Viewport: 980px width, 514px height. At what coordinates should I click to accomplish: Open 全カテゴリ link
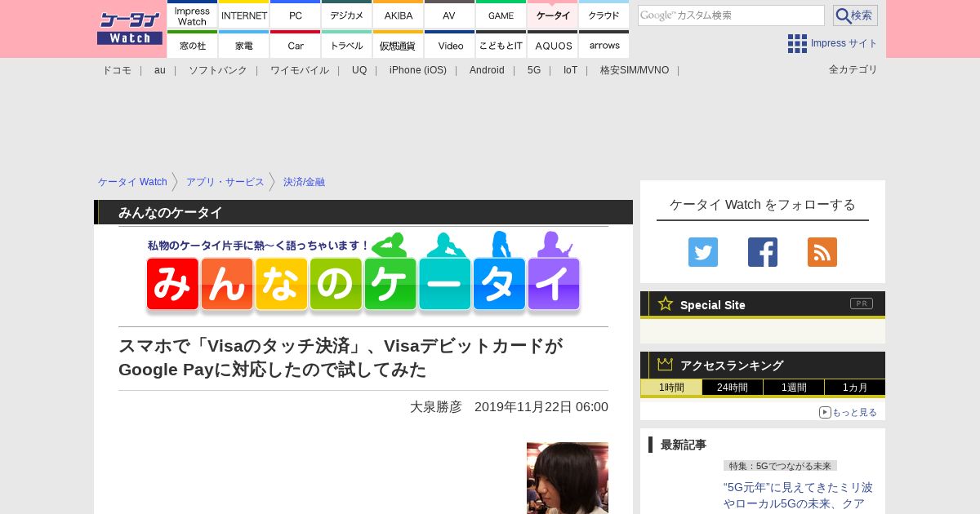click(x=853, y=69)
